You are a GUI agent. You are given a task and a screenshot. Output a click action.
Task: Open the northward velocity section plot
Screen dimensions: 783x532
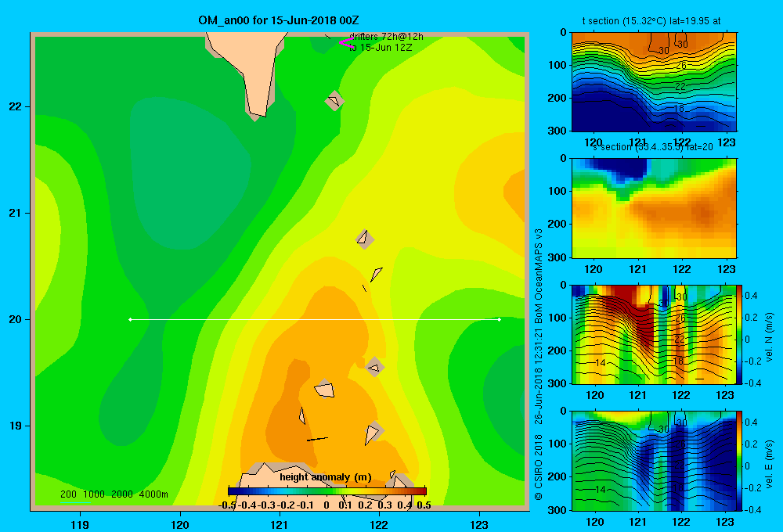(654, 334)
